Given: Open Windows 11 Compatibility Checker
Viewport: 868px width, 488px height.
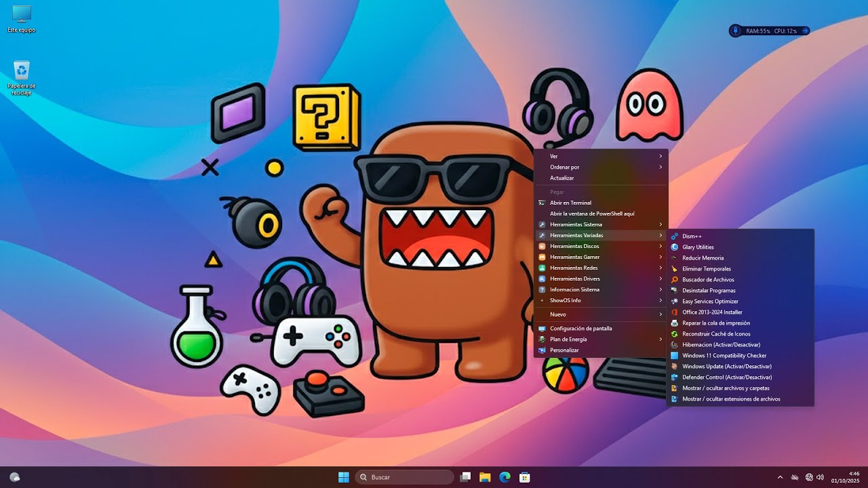Looking at the screenshot, I should click(x=741, y=355).
